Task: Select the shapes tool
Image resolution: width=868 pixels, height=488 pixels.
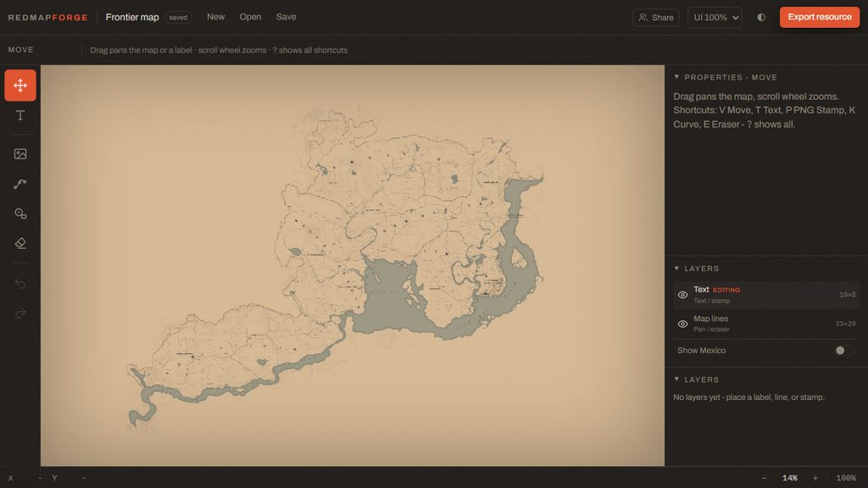Action: point(20,213)
